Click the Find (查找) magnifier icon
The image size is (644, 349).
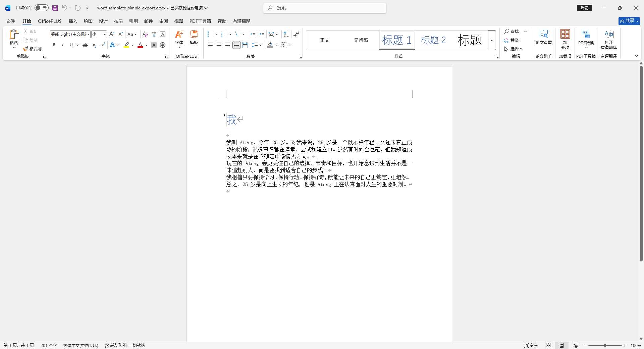[507, 32]
